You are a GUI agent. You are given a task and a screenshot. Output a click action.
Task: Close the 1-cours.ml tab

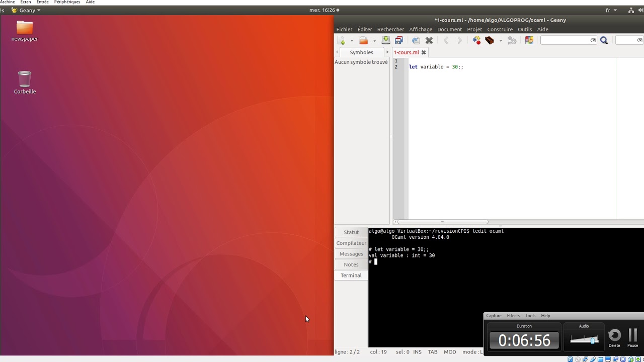tap(424, 52)
